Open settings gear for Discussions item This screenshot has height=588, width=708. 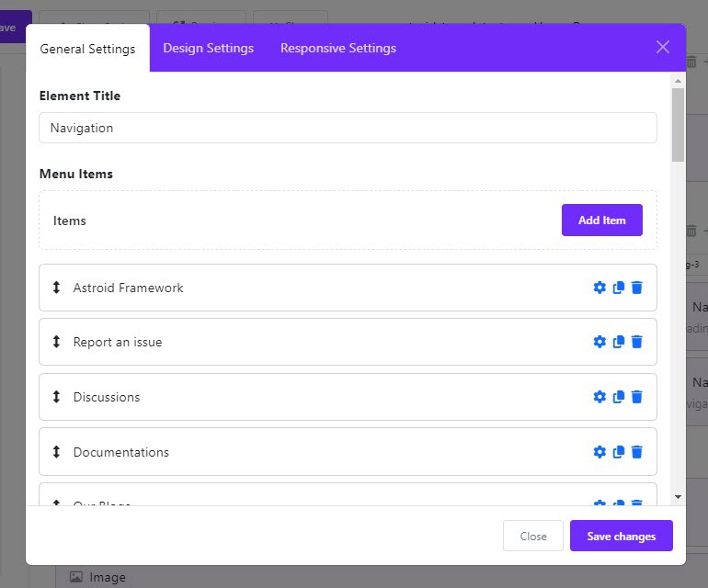600,397
